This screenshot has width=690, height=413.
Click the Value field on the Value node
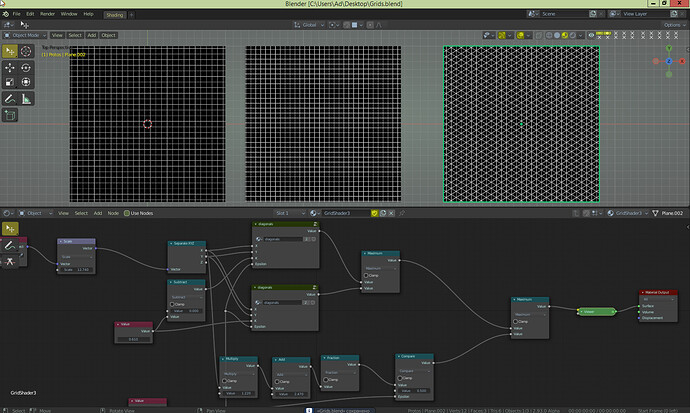tap(134, 339)
